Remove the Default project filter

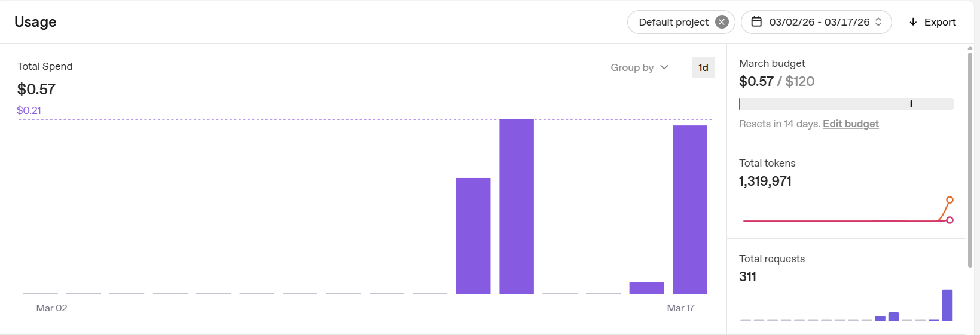(x=722, y=22)
